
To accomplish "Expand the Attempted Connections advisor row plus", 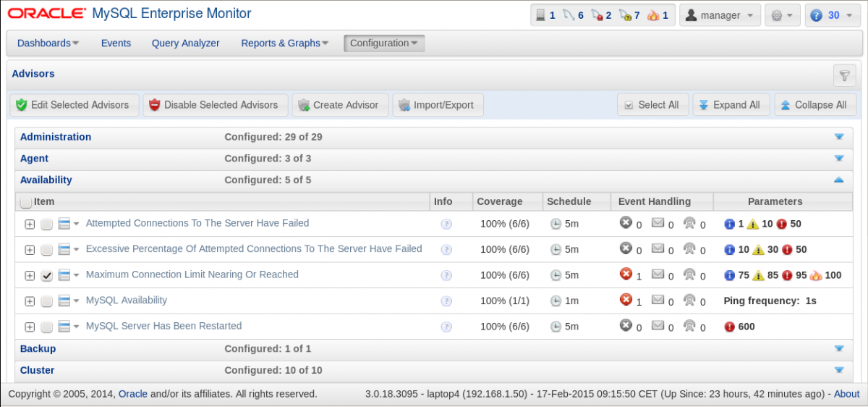I will 30,225.
